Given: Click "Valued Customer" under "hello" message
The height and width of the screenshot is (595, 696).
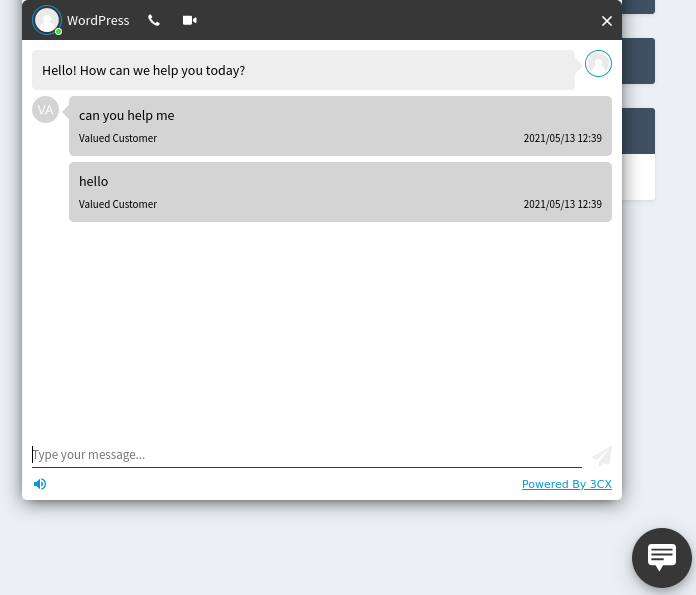Looking at the screenshot, I should (x=118, y=204).
